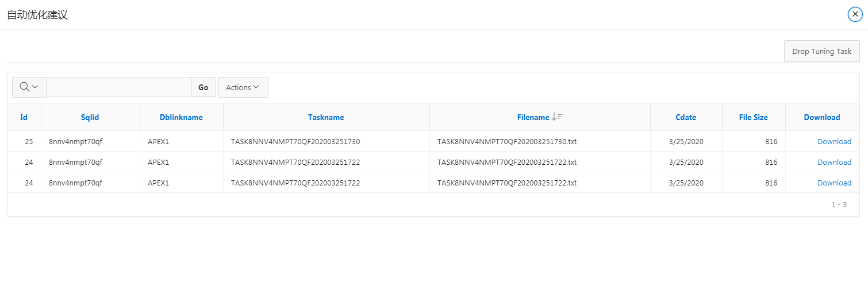Click the Download column header
868x294 pixels.
tap(821, 117)
